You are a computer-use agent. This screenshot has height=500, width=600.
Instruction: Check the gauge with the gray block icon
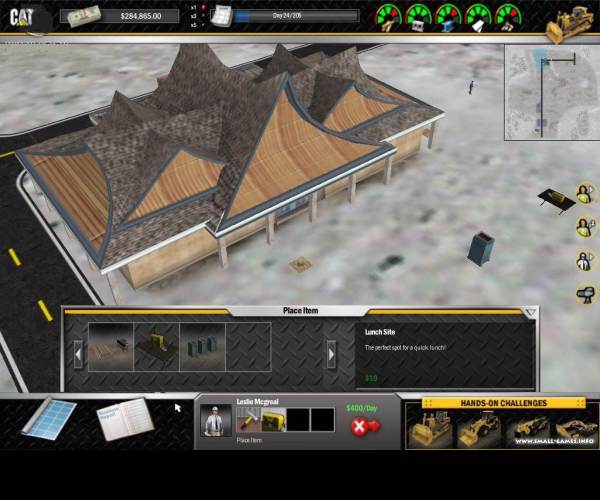click(418, 18)
